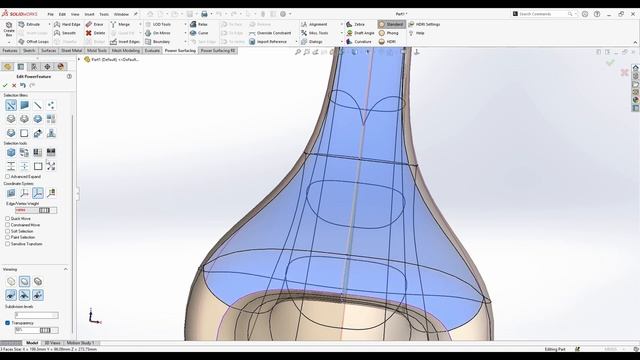Click Import Reference tool

point(268,42)
